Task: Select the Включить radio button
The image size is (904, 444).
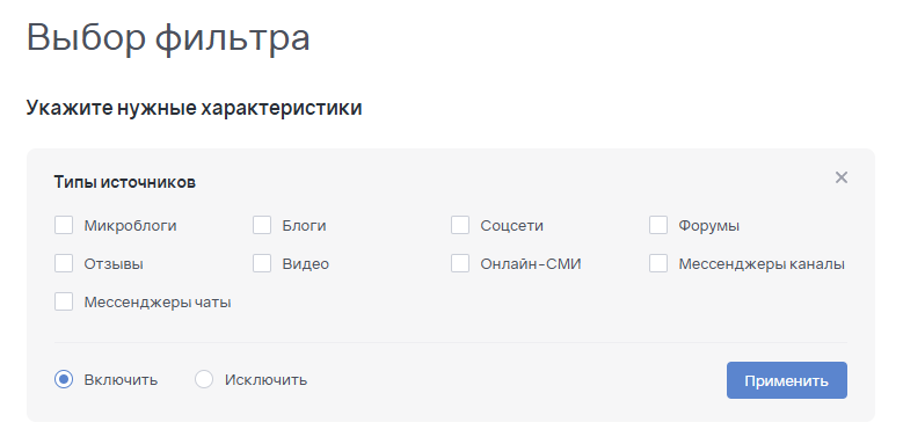Action: (64, 380)
